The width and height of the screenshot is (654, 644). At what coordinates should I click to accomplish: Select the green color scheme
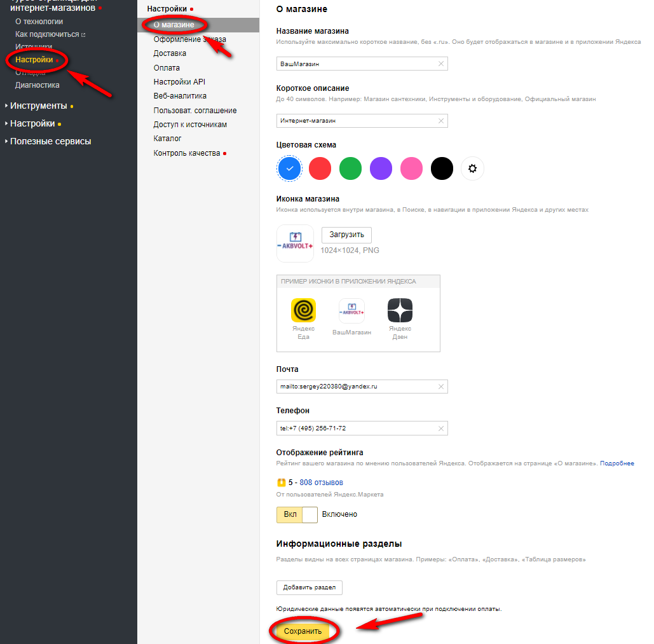click(x=350, y=168)
